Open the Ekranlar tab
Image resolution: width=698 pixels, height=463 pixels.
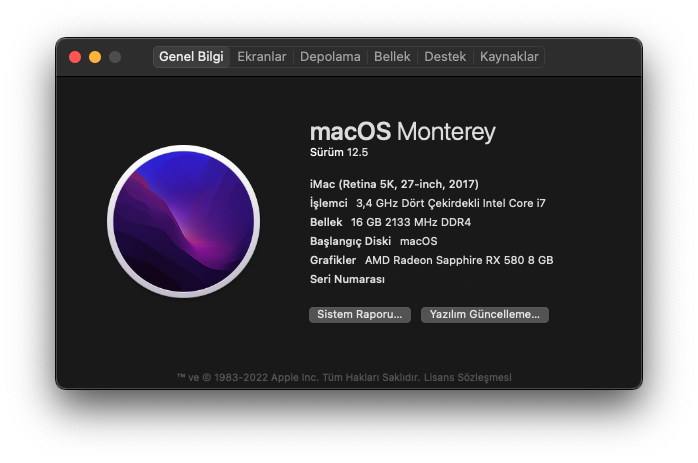tap(261, 57)
